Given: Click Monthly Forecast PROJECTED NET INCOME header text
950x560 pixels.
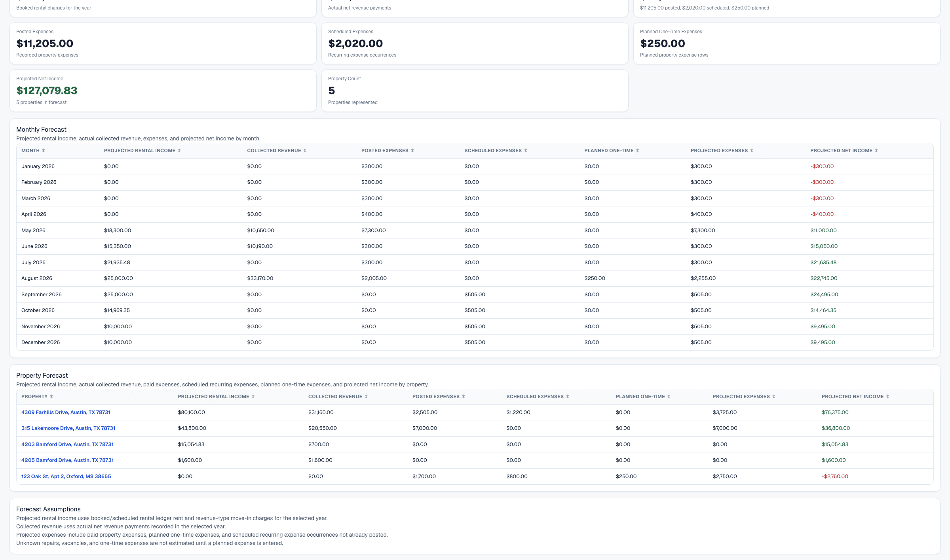Looking at the screenshot, I should point(841,151).
